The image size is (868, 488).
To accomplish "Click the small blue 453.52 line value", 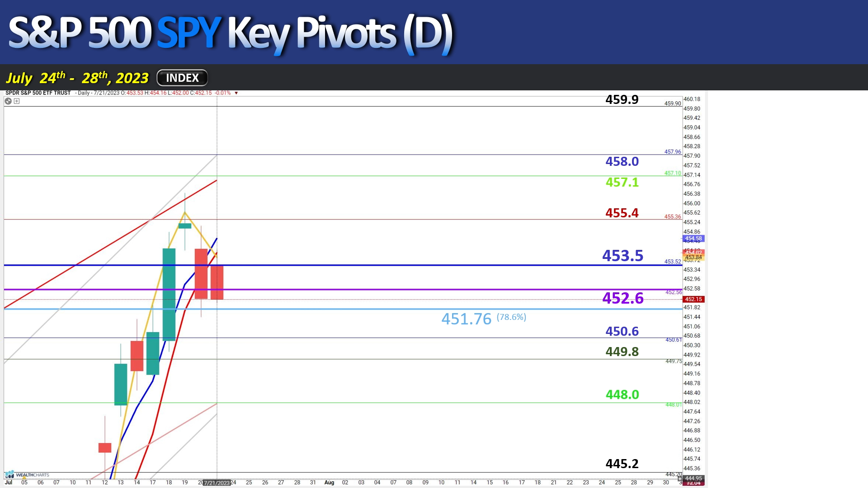I will coord(673,262).
